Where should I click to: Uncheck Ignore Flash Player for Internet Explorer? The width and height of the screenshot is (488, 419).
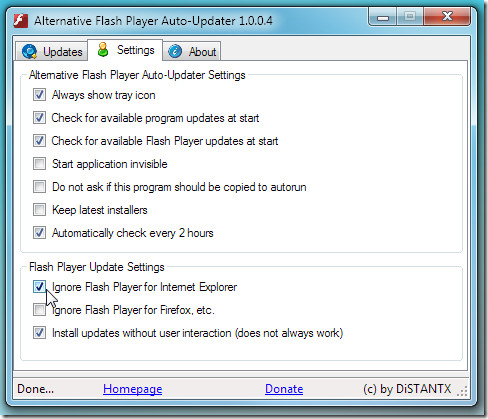(39, 286)
